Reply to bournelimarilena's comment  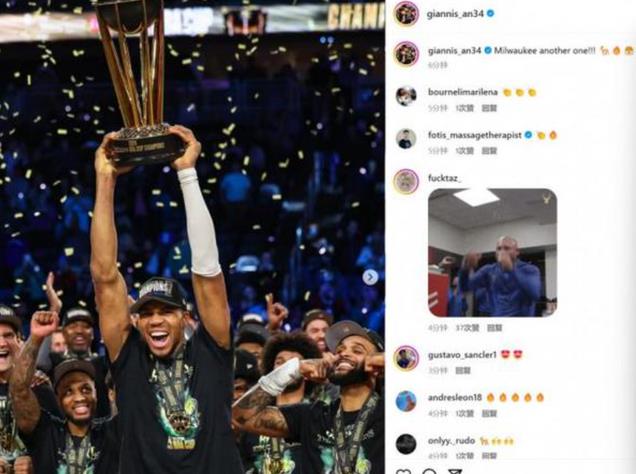[489, 108]
